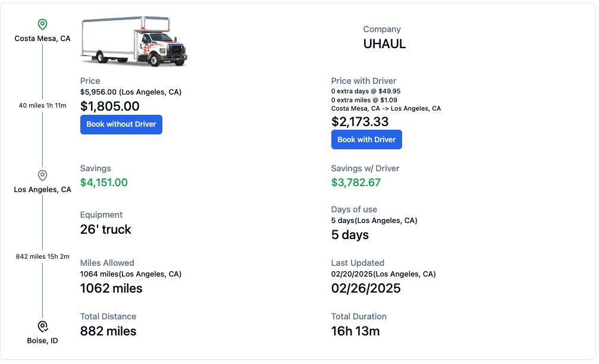Image resolution: width=599 pixels, height=364 pixels.
Task: Click the 02/26/2025 last updated date
Action: (x=366, y=288)
